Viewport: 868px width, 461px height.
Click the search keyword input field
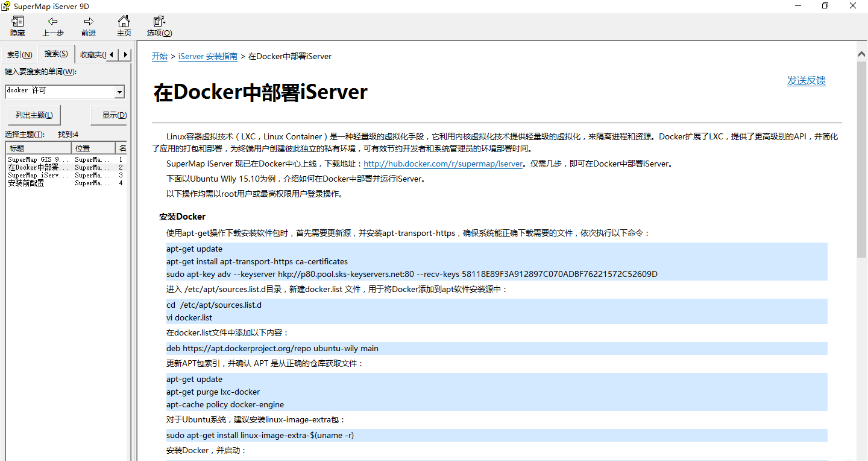60,91
